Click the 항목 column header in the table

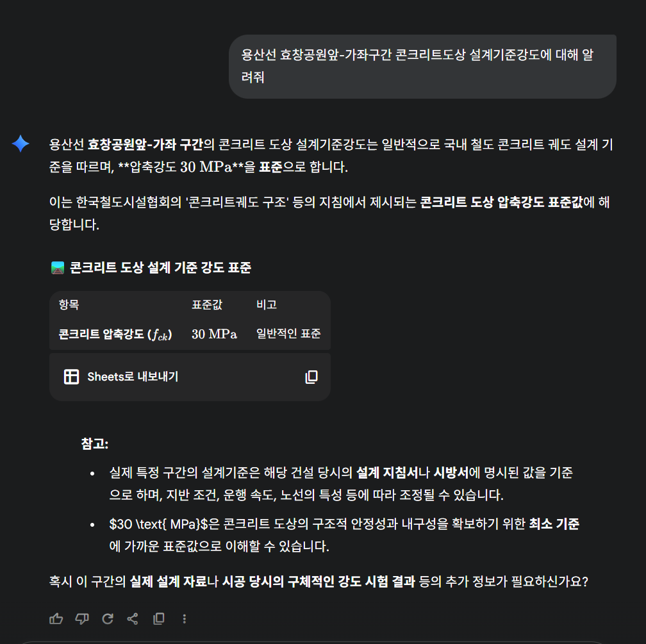tap(70, 305)
